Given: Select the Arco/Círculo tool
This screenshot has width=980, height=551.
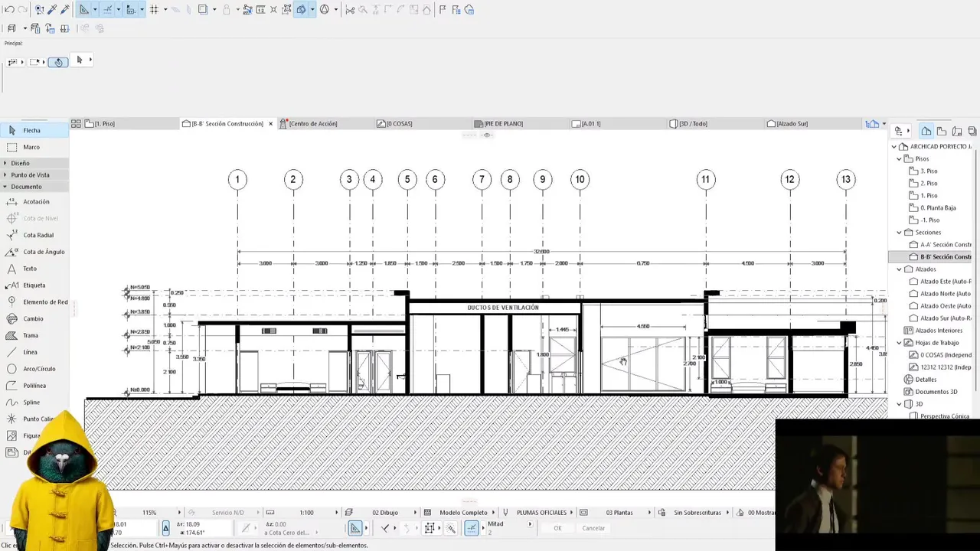Looking at the screenshot, I should 34,369.
